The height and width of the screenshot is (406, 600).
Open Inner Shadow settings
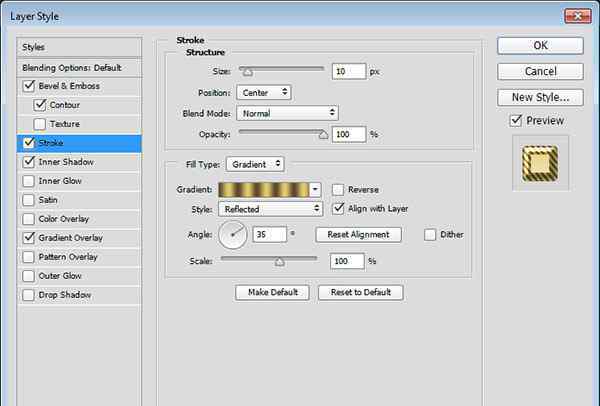coord(66,162)
